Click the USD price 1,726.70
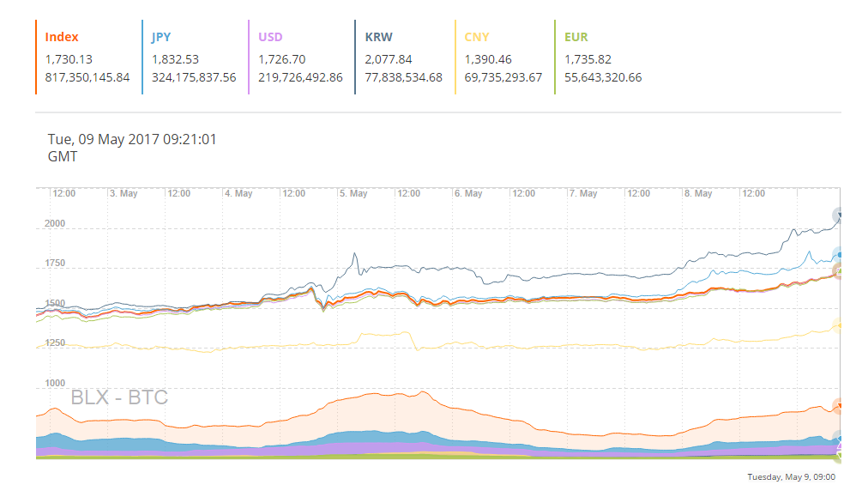This screenshot has height=491, width=868. point(282,59)
